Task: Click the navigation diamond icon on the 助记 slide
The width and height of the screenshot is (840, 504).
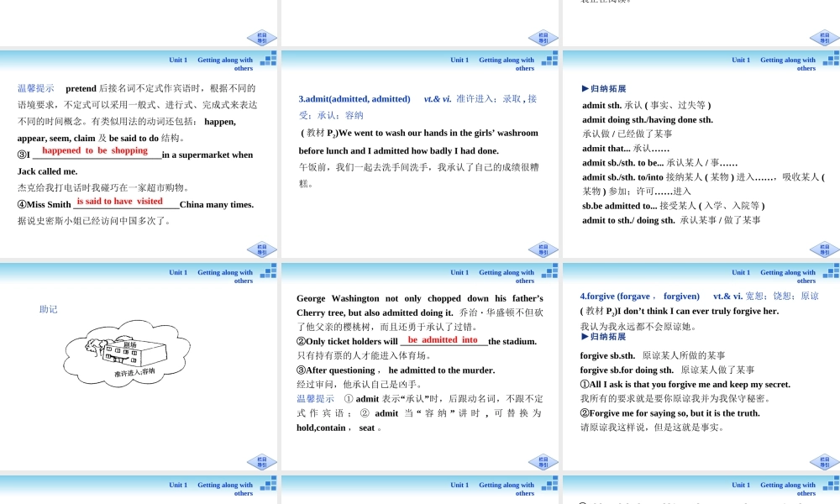Action: click(262, 462)
